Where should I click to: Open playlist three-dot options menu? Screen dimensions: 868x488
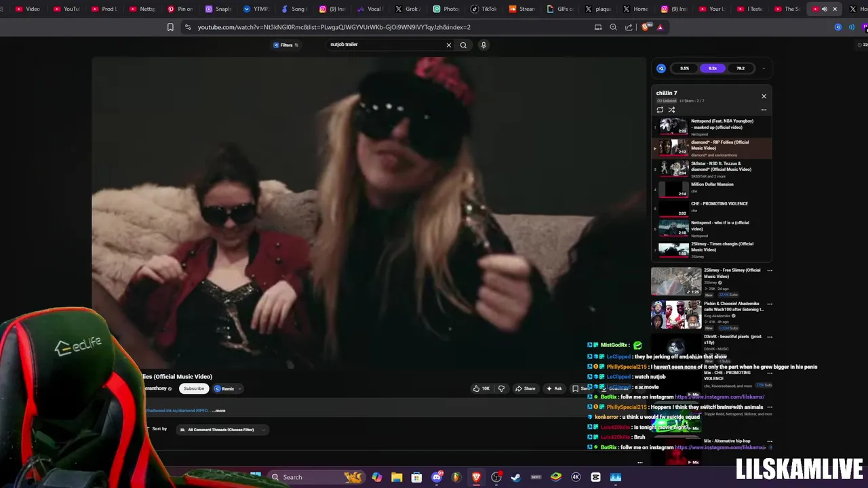pyautogui.click(x=764, y=110)
